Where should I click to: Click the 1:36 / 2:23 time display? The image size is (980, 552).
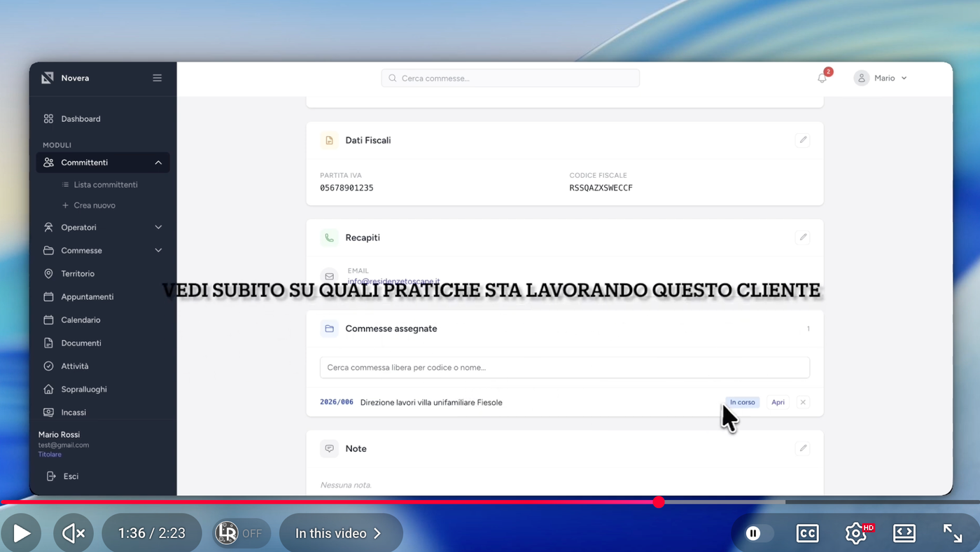152,533
